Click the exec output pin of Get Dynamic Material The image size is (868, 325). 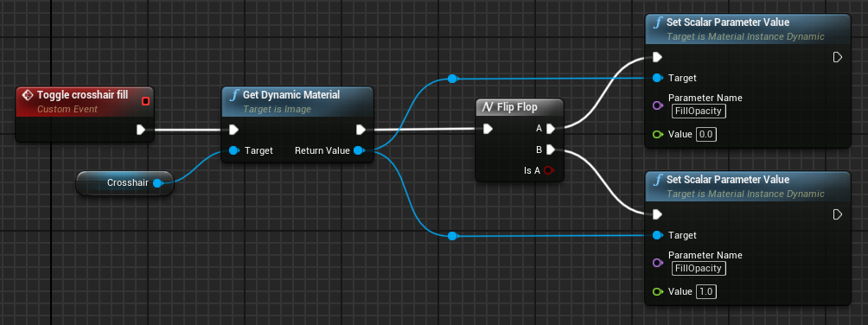click(x=361, y=130)
